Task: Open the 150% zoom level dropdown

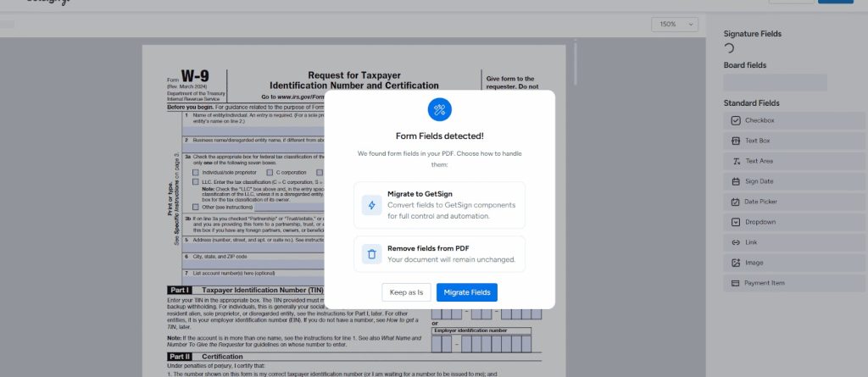Action: pyautogui.click(x=675, y=25)
